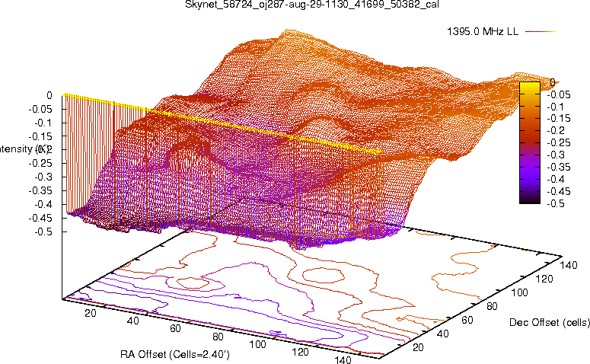The height and width of the screenshot is (364, 590).
Task: Click -0.3 on the left intensity axis
Action: 43,177
